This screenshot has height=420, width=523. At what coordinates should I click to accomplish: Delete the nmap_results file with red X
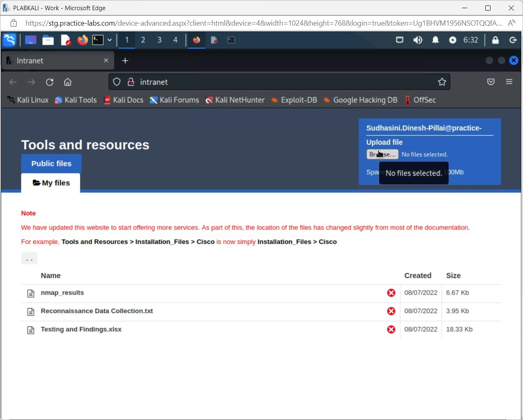tap(391, 293)
